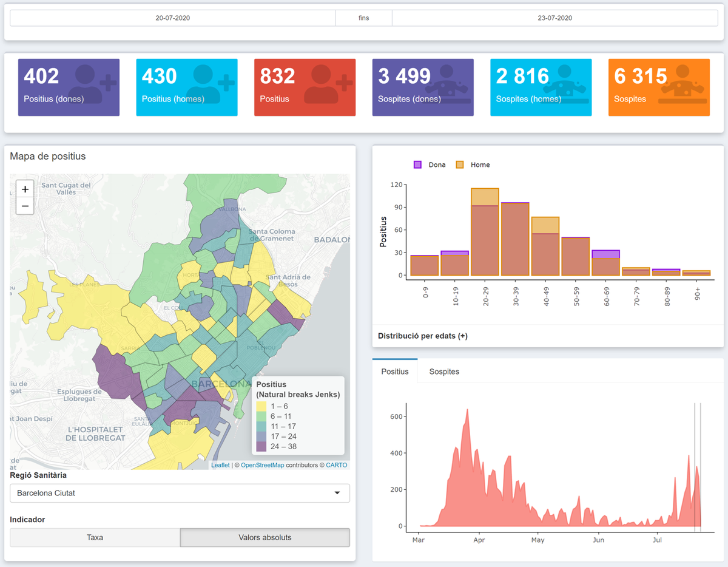Select the Valors absoluts indicator option
Image resolution: width=728 pixels, height=567 pixels.
click(x=265, y=537)
